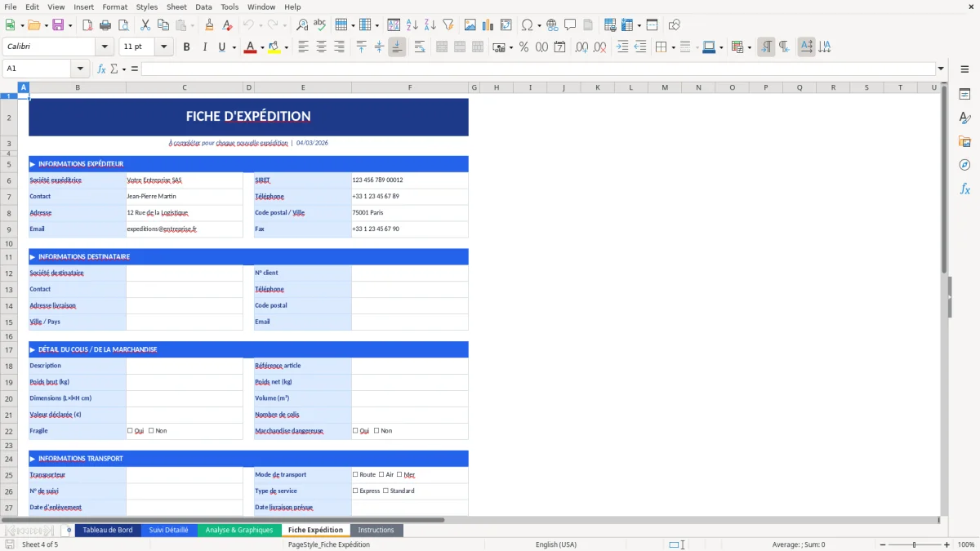Click the Export as PDF icon
This screenshot has height=551, width=980.
pyautogui.click(x=87, y=25)
